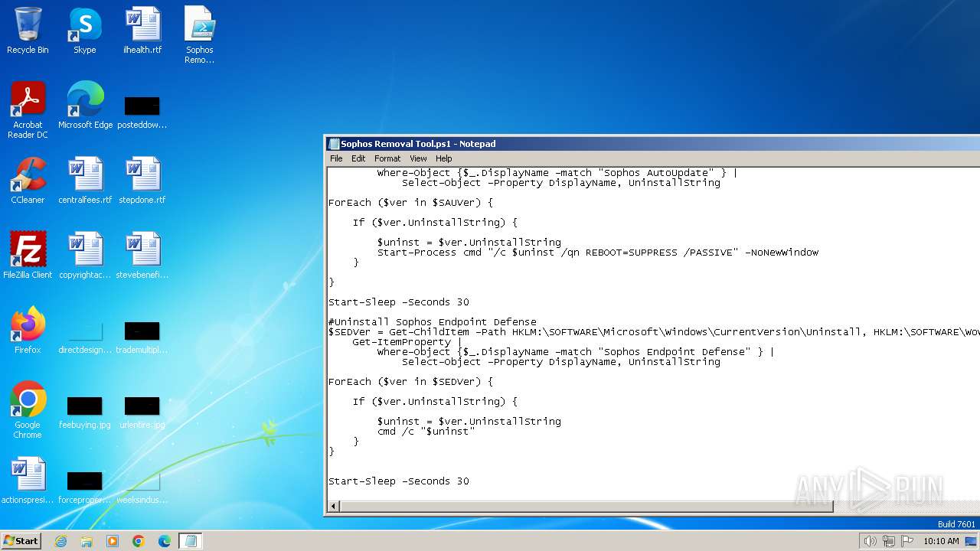Click the first 'Start-Sleep -Seconds 30' line
This screenshot has height=551, width=980.
[x=399, y=302]
